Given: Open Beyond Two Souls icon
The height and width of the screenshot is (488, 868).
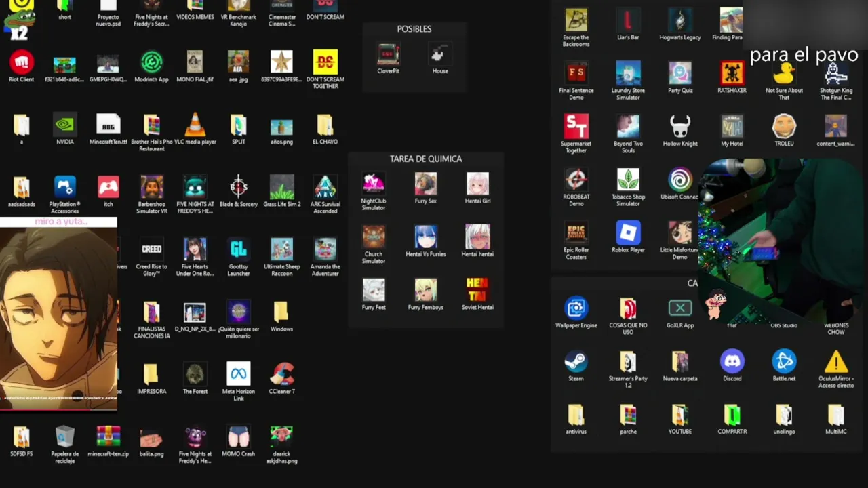Looking at the screenshot, I should click(x=628, y=127).
